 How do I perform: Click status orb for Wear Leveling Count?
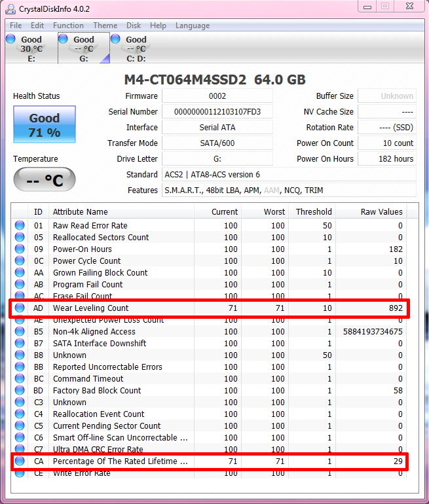(20, 308)
